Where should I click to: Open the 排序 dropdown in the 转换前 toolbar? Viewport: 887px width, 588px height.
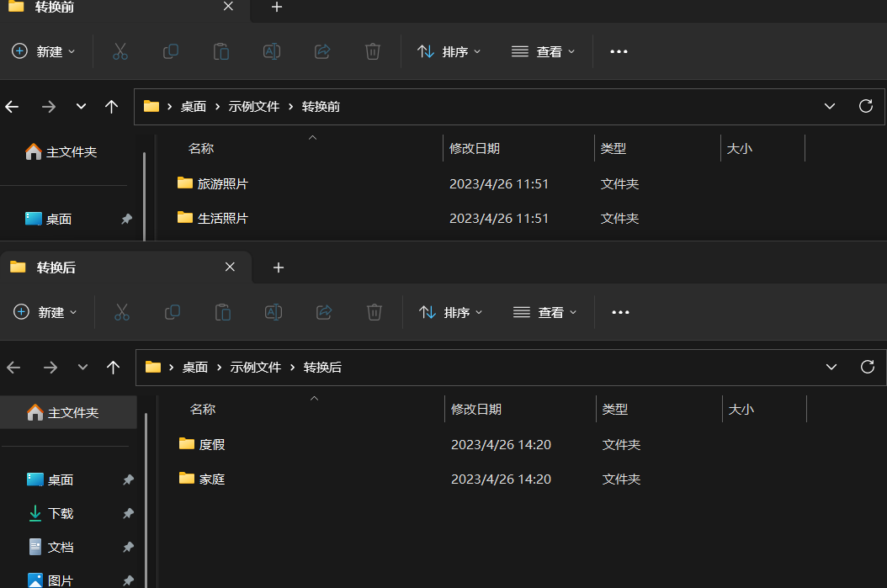point(449,51)
